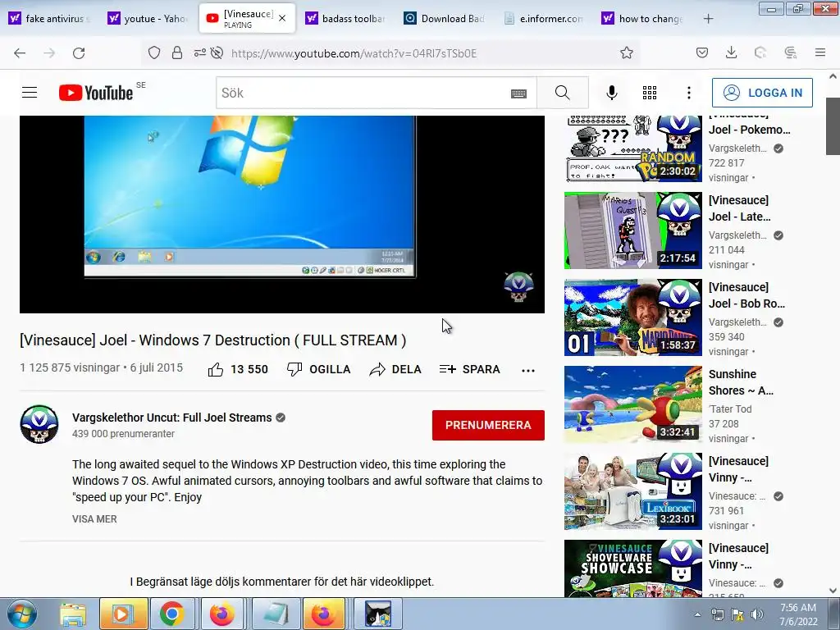Switch to the e.informer.com tab
Screen dimensions: 840x630
[x=544, y=18]
